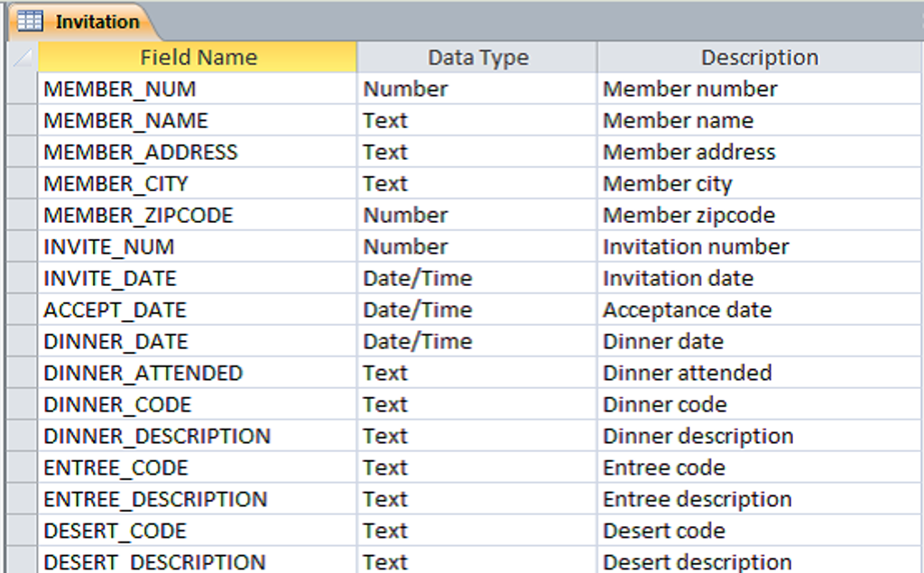The width and height of the screenshot is (924, 573).
Task: Click the select-all corner box in grid
Action: pos(23,58)
